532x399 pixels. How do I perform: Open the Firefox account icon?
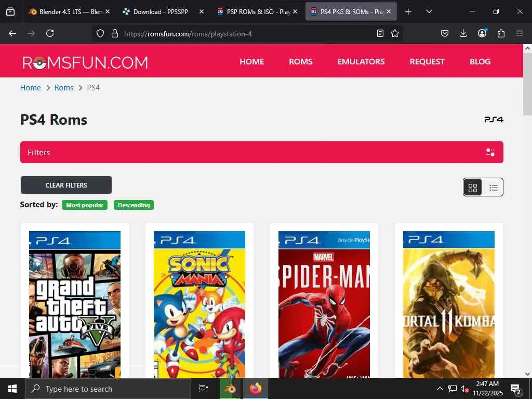tap(482, 33)
